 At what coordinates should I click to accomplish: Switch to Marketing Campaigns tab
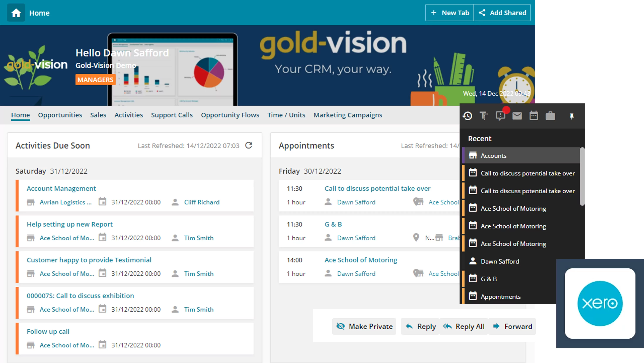(x=348, y=115)
